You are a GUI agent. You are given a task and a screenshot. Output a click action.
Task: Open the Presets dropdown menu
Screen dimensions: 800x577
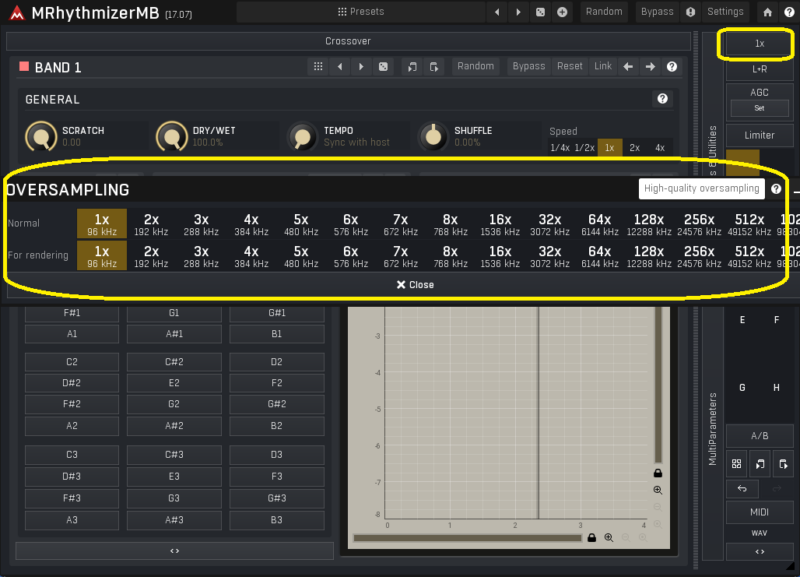pos(361,12)
